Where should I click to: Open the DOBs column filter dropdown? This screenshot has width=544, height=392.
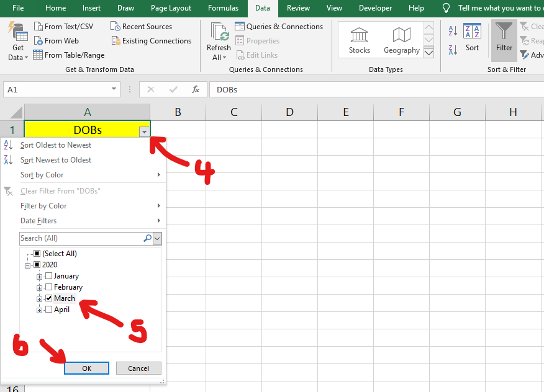(x=144, y=131)
